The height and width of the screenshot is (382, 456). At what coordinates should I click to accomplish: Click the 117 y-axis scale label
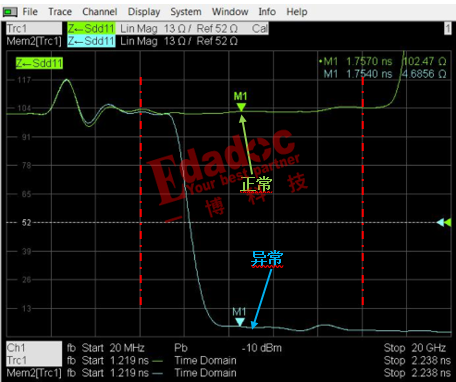click(x=24, y=80)
